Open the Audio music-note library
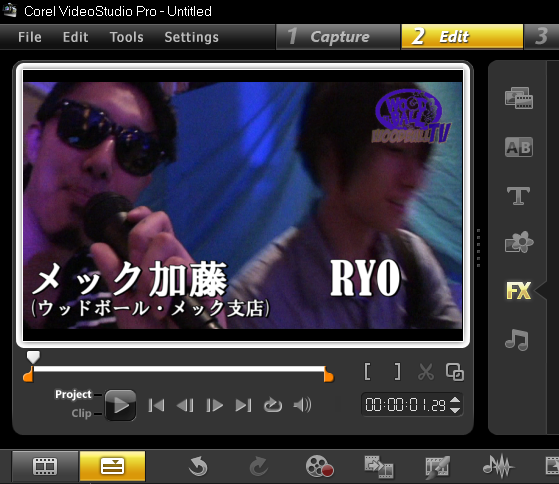Image resolution: width=559 pixels, height=484 pixels. 517,340
